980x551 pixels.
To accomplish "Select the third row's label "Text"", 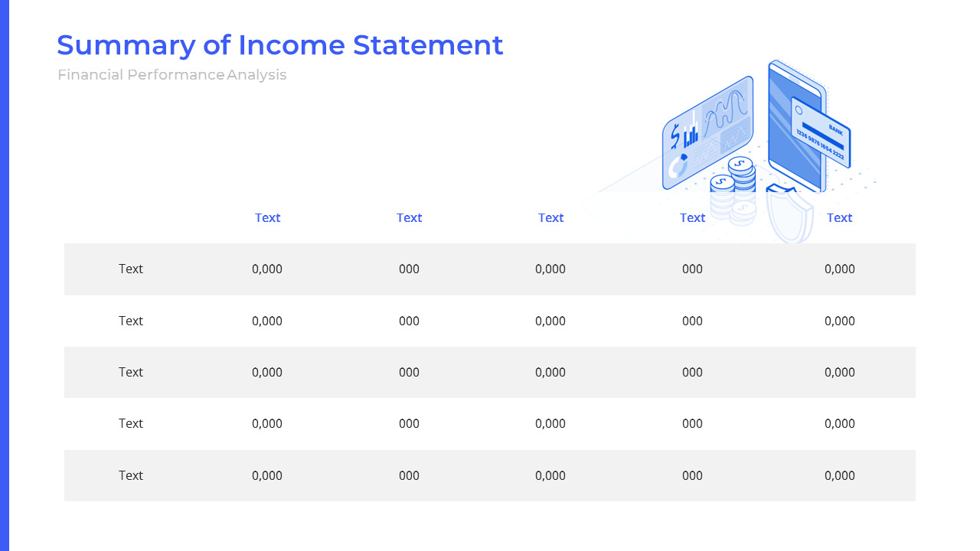I will (131, 372).
